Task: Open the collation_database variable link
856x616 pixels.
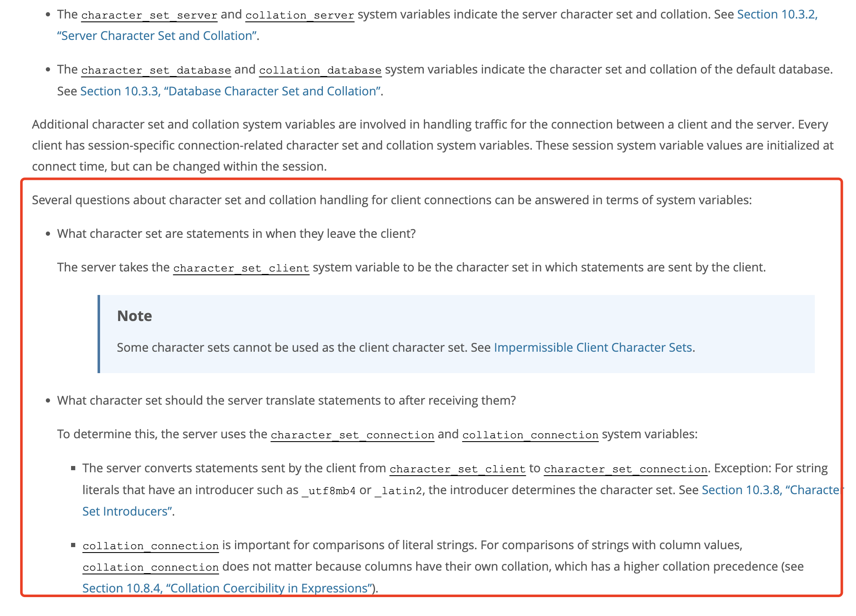Action: tap(320, 70)
